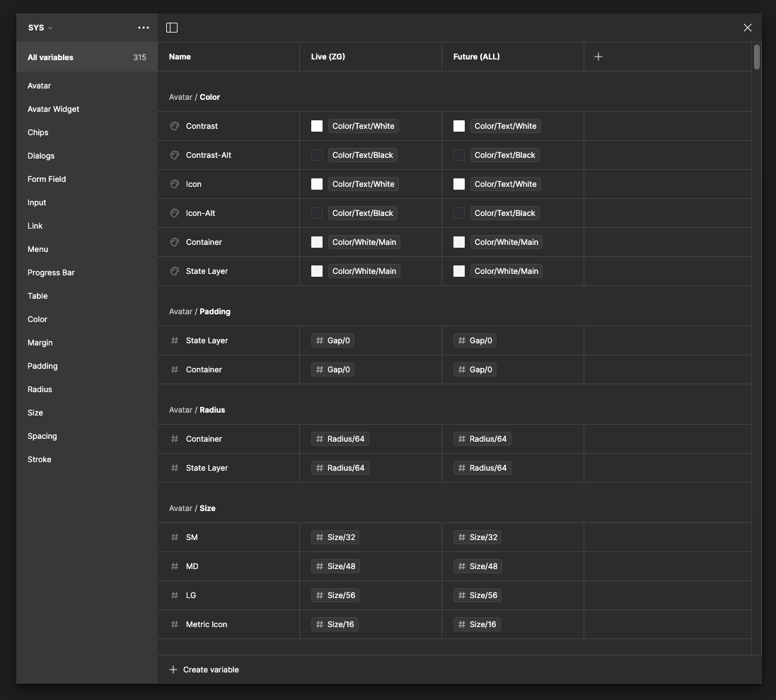Image resolution: width=776 pixels, height=700 pixels.
Task: Open the three-dots collection options menu
Action: [x=144, y=28]
